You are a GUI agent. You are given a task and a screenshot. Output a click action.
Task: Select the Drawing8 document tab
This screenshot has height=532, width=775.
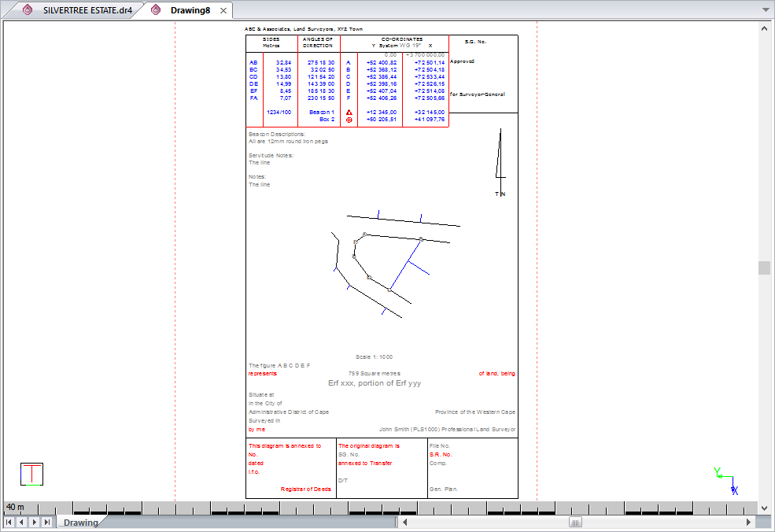pos(190,10)
